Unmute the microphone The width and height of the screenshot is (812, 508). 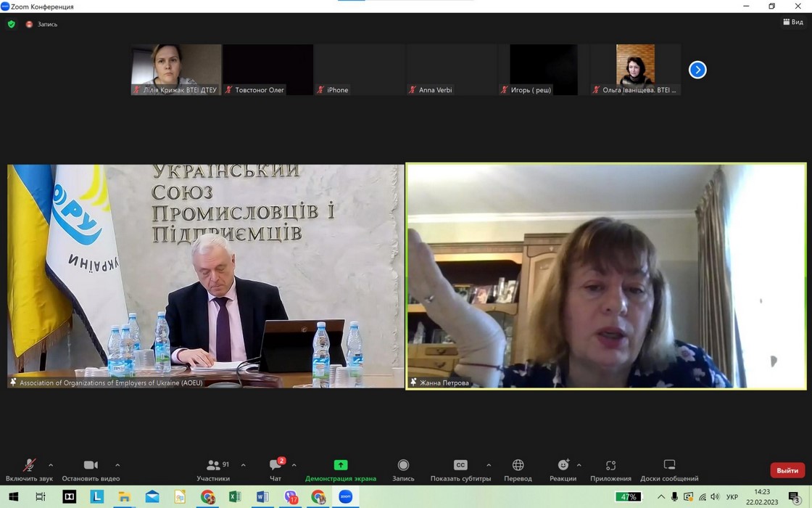29,469
